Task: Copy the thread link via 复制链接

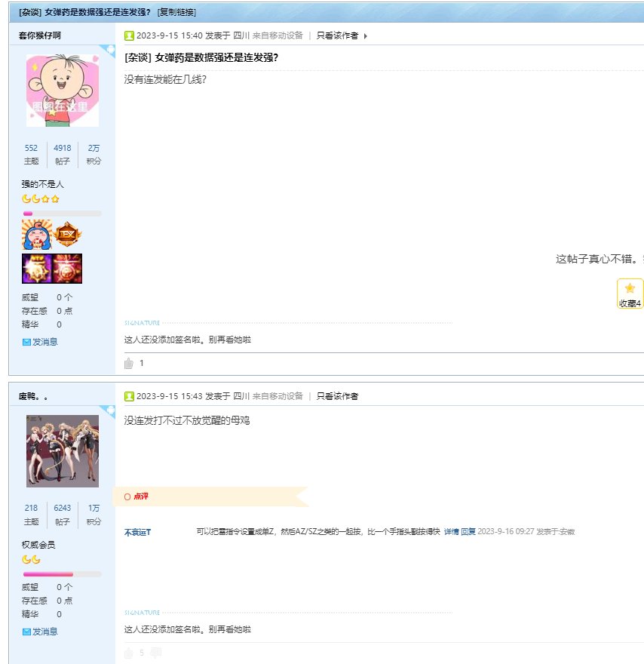Action: (176, 12)
